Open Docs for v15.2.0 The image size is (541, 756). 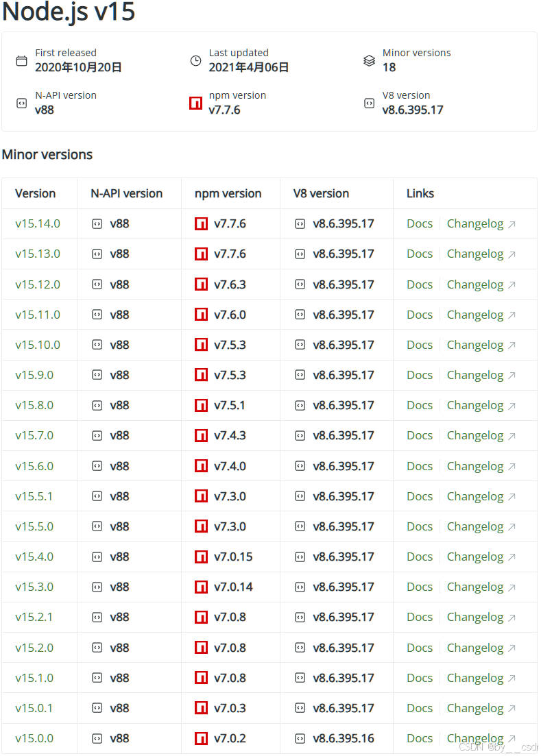420,648
